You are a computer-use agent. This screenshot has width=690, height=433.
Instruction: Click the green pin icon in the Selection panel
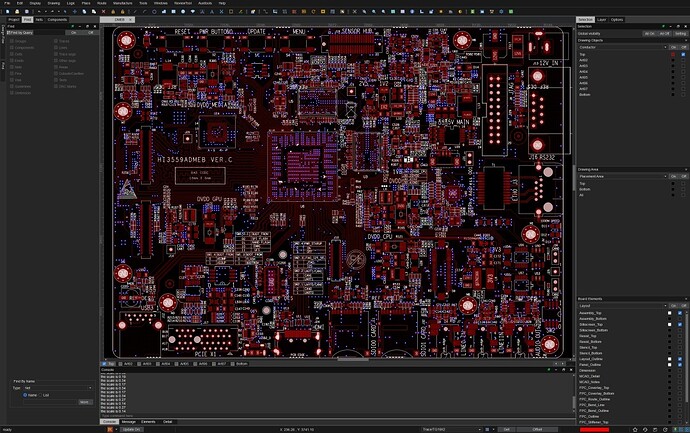click(x=663, y=27)
